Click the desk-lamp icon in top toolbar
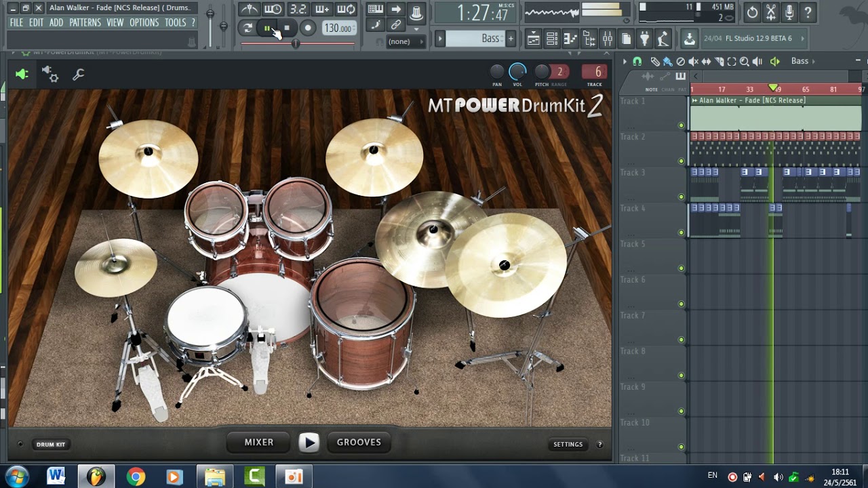The width and height of the screenshot is (868, 488). tap(663, 39)
